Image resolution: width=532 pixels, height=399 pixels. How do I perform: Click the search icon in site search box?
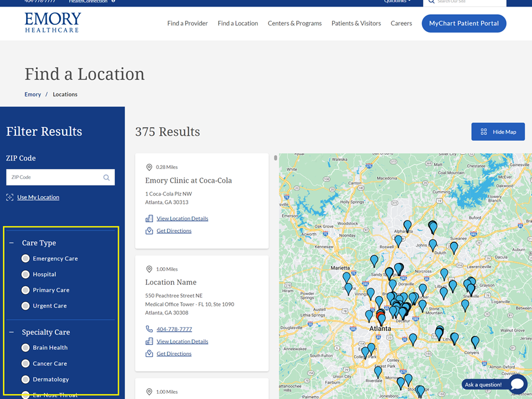[432, 2]
